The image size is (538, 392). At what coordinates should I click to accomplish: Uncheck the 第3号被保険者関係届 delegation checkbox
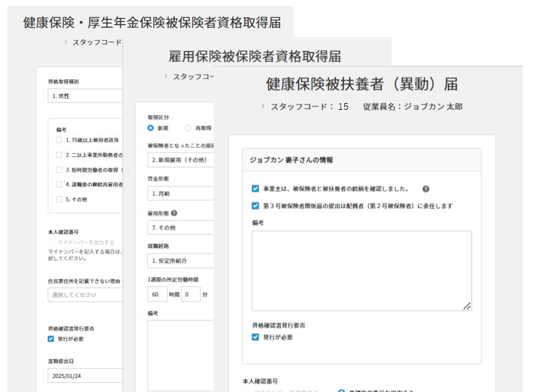point(256,206)
